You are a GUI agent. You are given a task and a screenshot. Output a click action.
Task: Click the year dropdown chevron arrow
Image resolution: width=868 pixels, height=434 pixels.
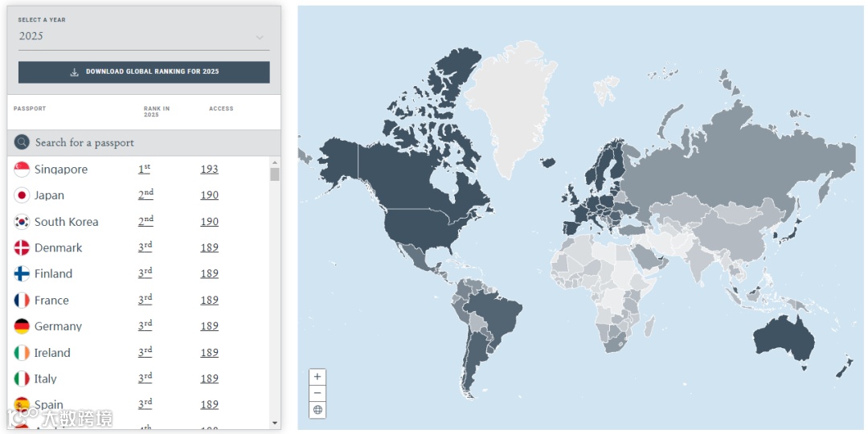(x=260, y=37)
